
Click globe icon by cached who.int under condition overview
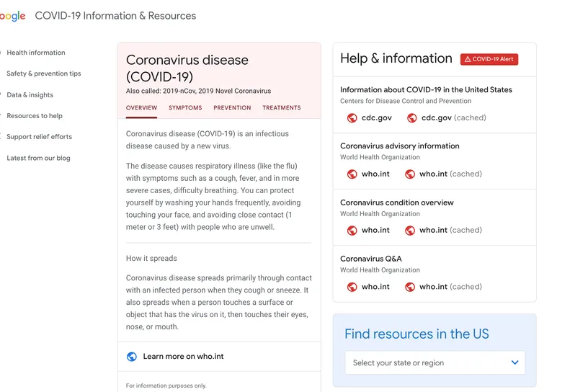tap(410, 231)
